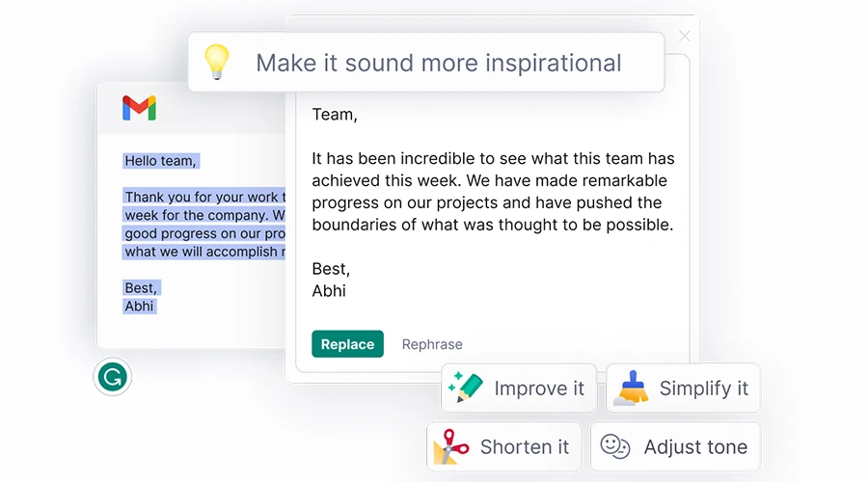Click the green Replace button

tap(347, 344)
